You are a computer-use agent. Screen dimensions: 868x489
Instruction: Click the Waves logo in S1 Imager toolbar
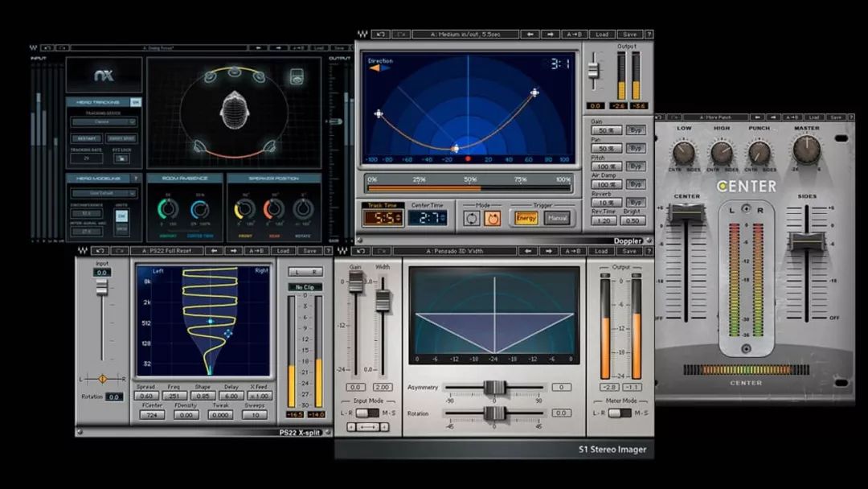[x=342, y=251]
